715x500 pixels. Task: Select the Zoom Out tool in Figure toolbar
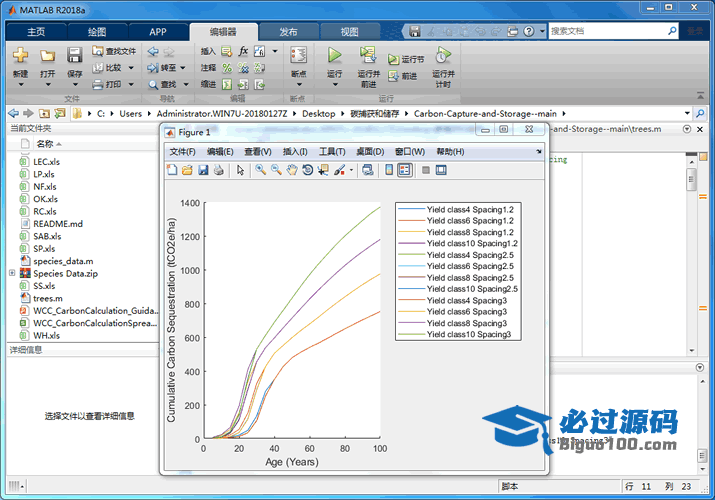point(276,170)
